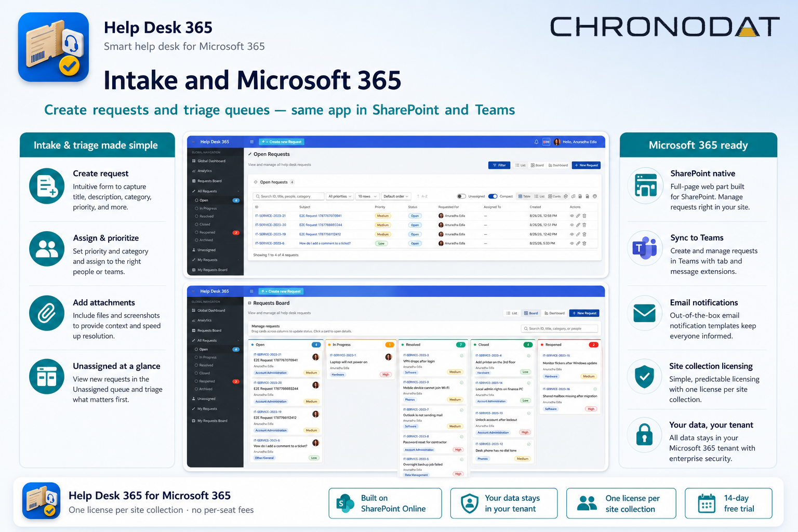Expand My Requests in Requests Board sidebar

click(x=238, y=409)
